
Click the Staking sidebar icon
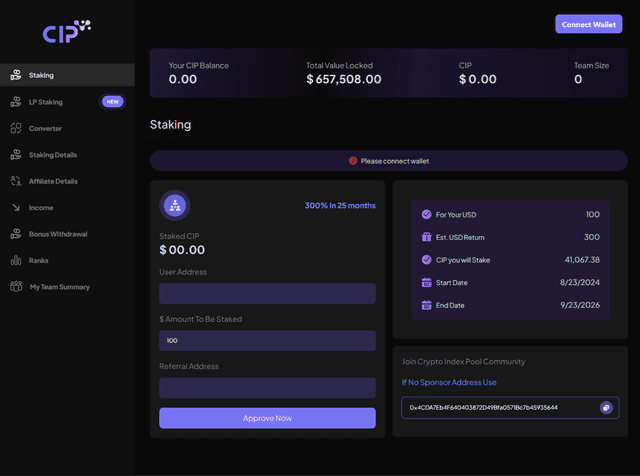click(16, 75)
